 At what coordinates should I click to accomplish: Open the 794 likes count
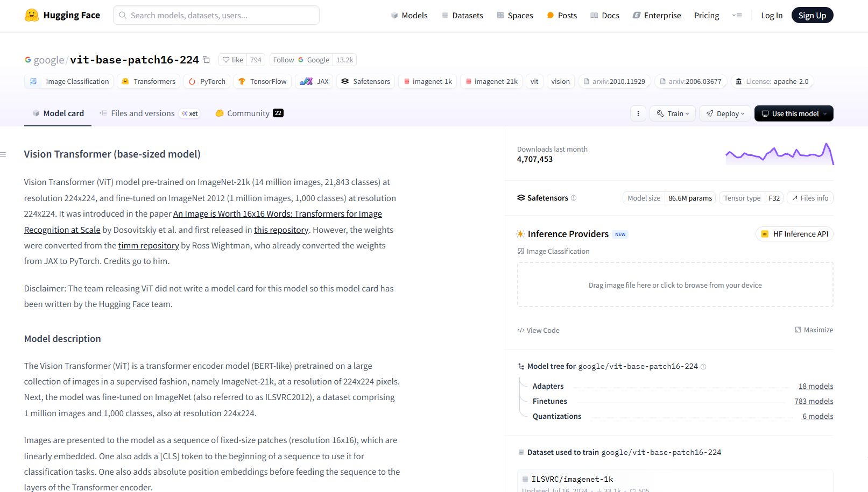[256, 60]
